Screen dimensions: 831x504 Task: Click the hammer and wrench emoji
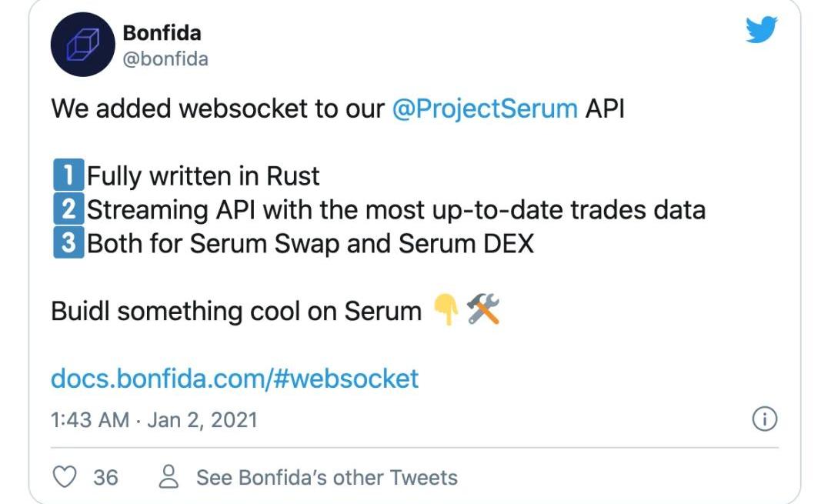483,311
